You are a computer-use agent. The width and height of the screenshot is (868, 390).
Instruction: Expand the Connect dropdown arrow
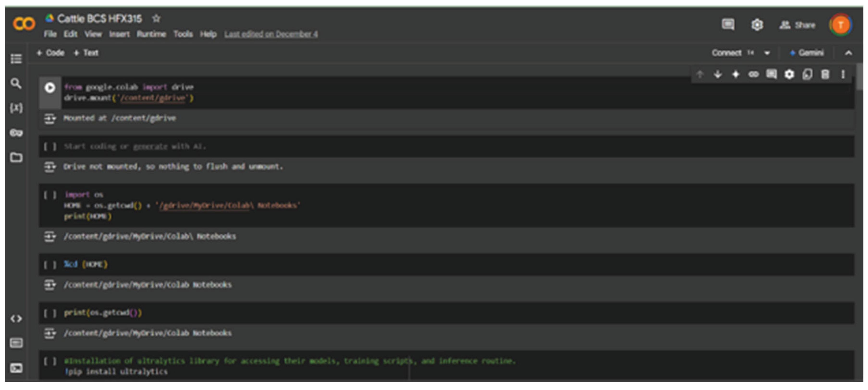767,53
